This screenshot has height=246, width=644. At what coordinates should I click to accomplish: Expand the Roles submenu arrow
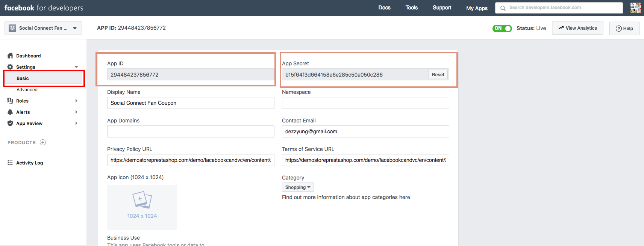76,101
